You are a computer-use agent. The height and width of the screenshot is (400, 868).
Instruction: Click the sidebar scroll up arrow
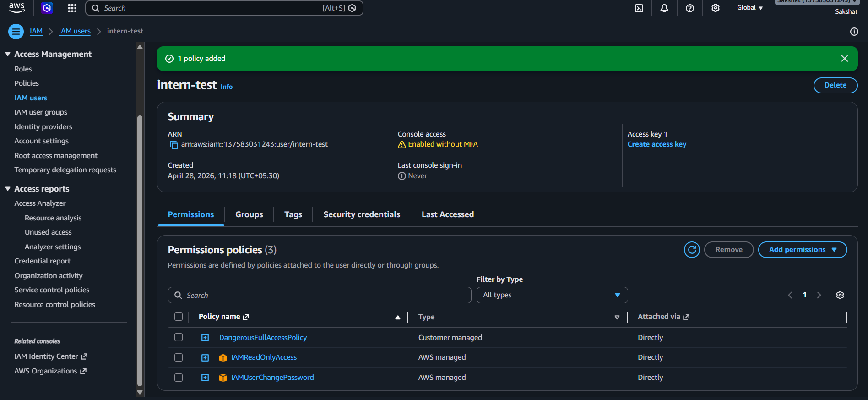coord(140,47)
